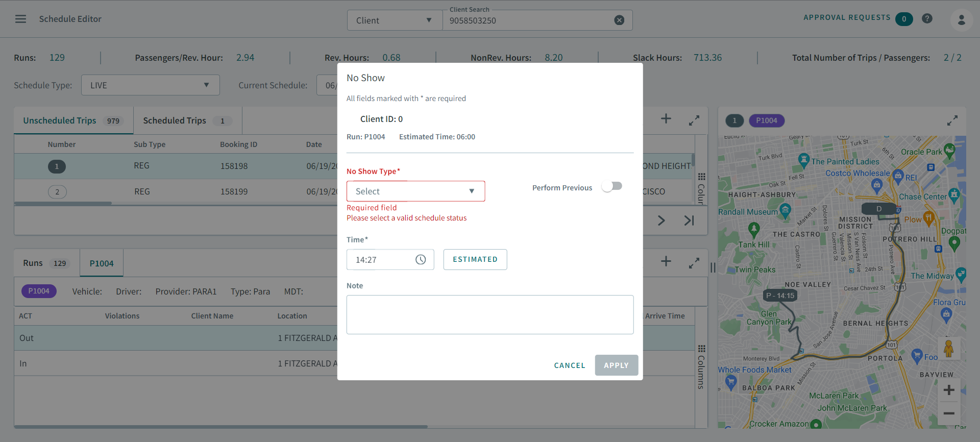This screenshot has height=442, width=980.
Task: Click The Painted Ladies map pin
Action: point(804,160)
